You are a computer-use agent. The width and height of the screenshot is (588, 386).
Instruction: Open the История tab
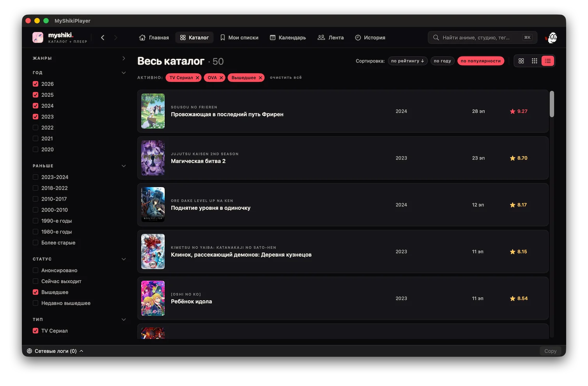point(370,37)
